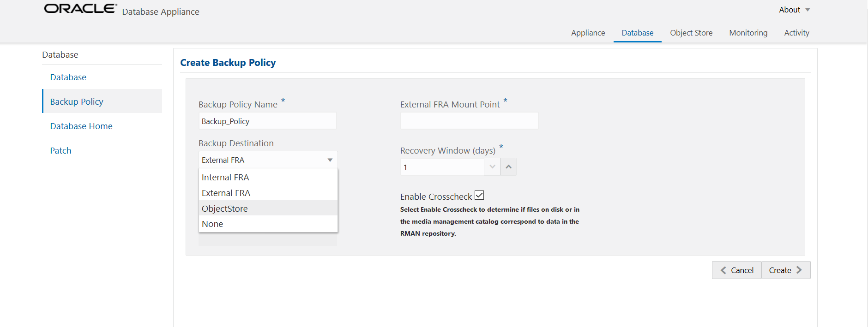Open the Database link in the sidebar
This screenshot has width=868, height=327.
pyautogui.click(x=68, y=77)
